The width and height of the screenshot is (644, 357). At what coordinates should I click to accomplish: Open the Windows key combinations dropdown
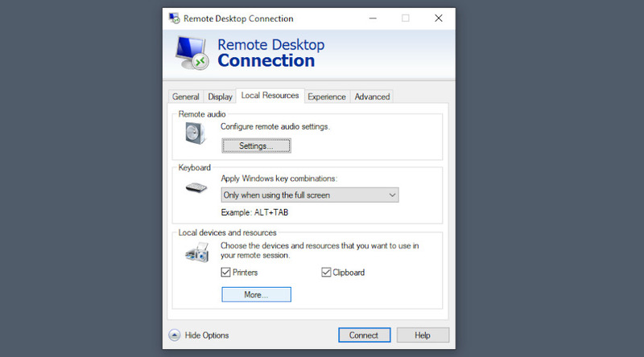point(310,195)
